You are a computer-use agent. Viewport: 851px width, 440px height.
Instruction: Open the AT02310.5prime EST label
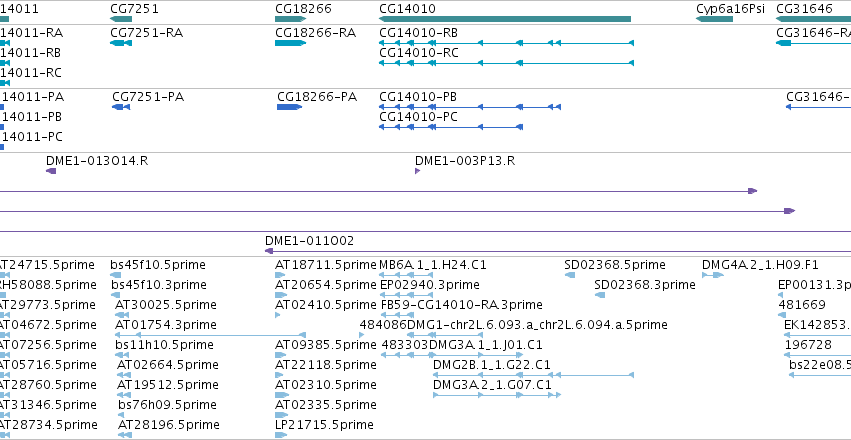(326, 385)
